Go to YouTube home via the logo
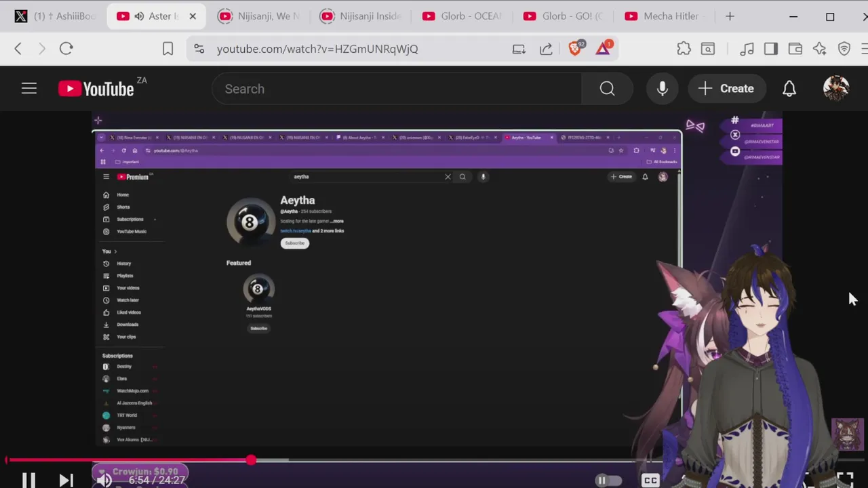 pos(96,89)
